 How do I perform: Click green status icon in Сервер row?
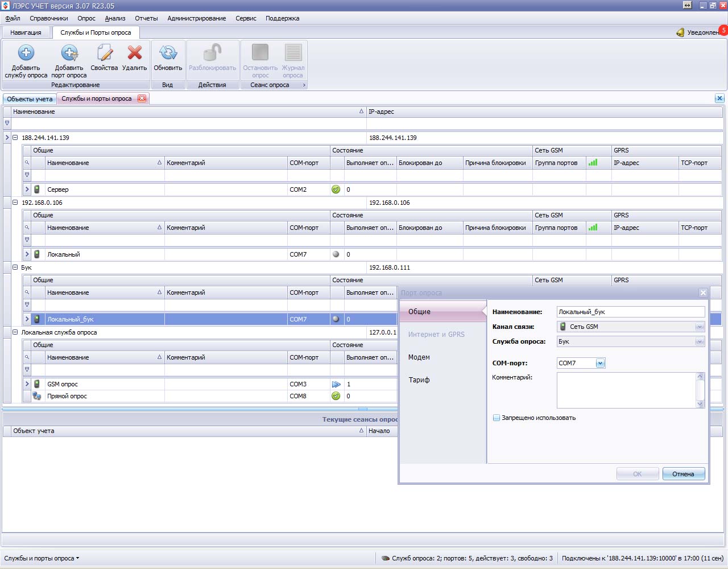tap(336, 189)
